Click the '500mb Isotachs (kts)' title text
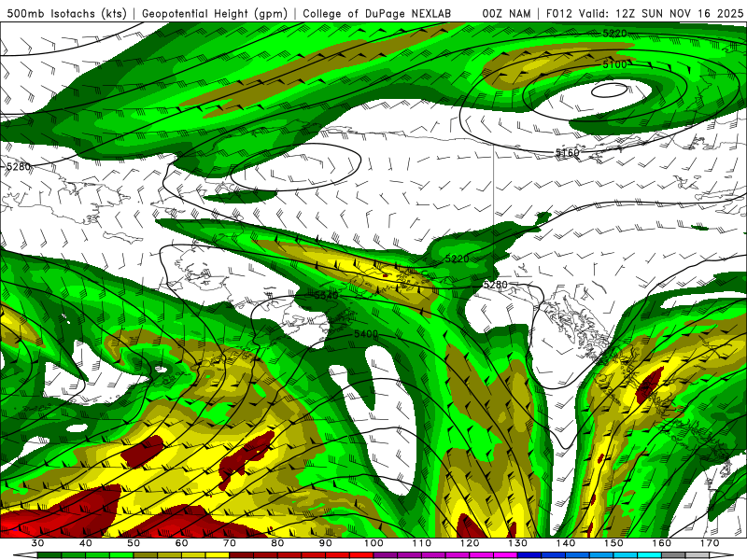747x560 pixels. [66, 14]
